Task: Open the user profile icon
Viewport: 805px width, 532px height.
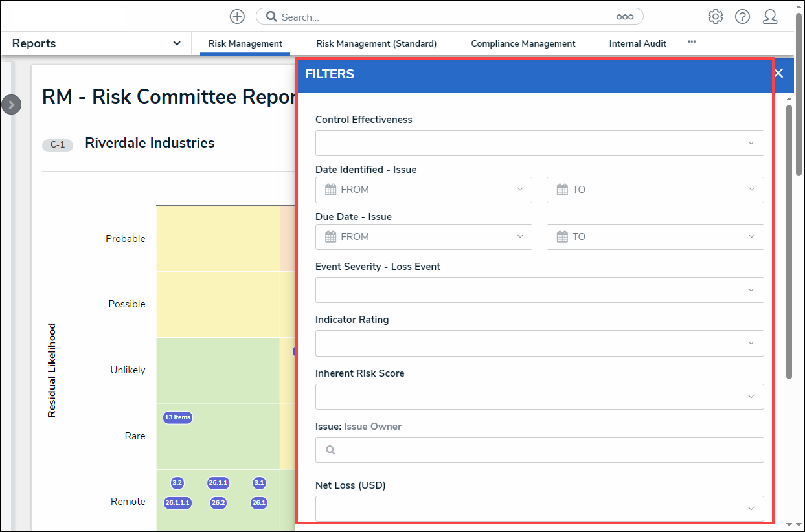Action: click(x=770, y=17)
